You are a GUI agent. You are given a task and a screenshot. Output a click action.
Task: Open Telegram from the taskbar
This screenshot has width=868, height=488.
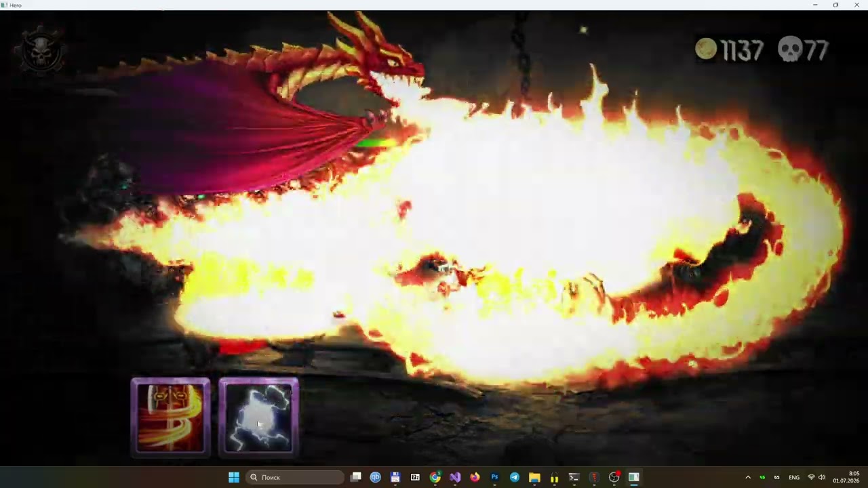click(x=515, y=477)
